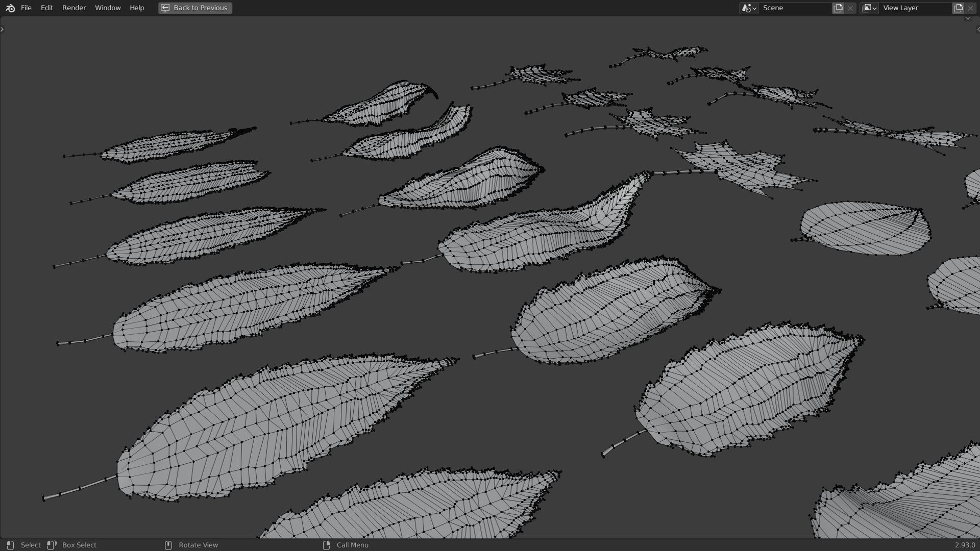Delete the Scene with its X icon
The image size is (980, 551).
tap(850, 8)
